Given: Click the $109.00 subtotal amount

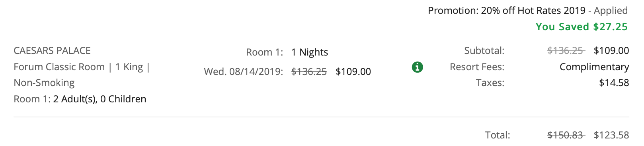Looking at the screenshot, I should [611, 51].
